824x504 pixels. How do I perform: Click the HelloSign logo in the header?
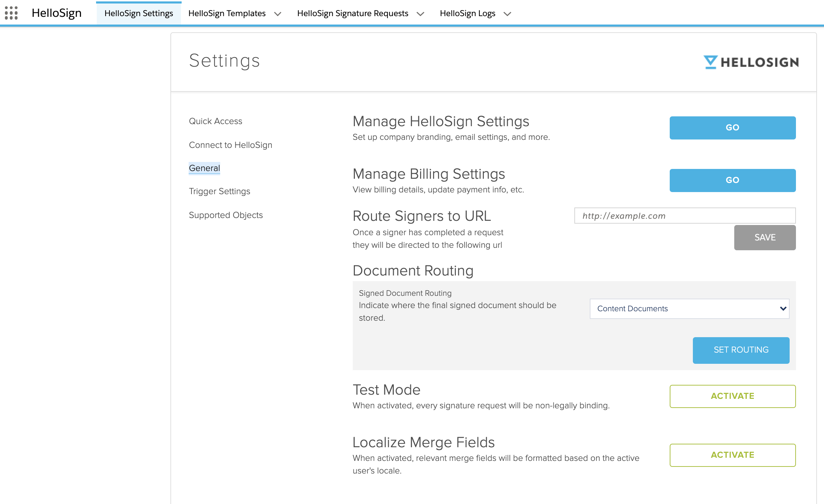click(751, 62)
